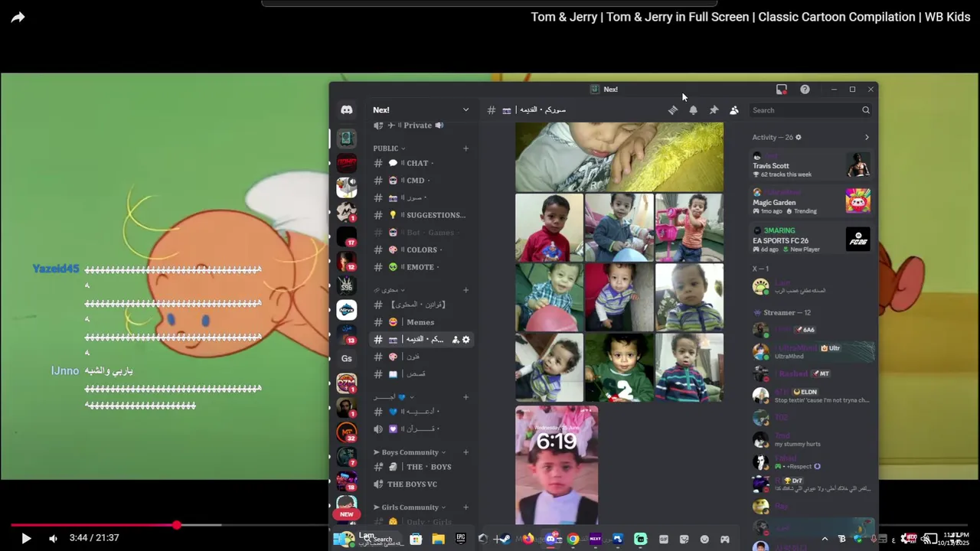
Task: Open the EMOTE text channel
Action: pos(421,267)
